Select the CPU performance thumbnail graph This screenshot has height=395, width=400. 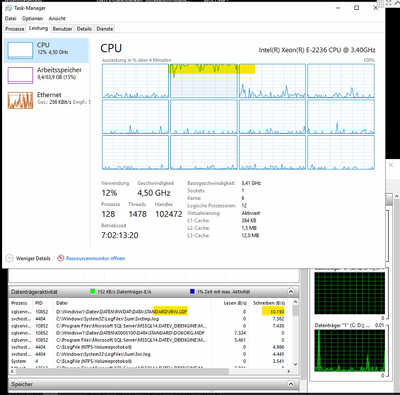[20, 50]
